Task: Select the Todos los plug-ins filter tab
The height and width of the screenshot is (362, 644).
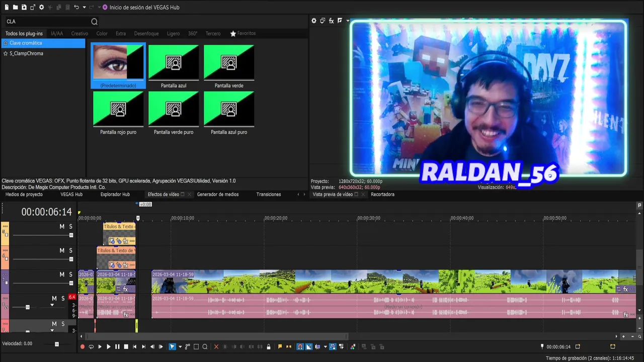Action: coord(24,34)
